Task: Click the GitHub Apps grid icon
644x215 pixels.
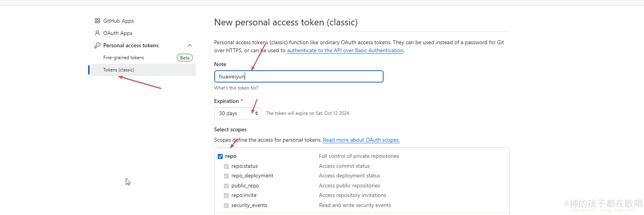Action: [97, 21]
